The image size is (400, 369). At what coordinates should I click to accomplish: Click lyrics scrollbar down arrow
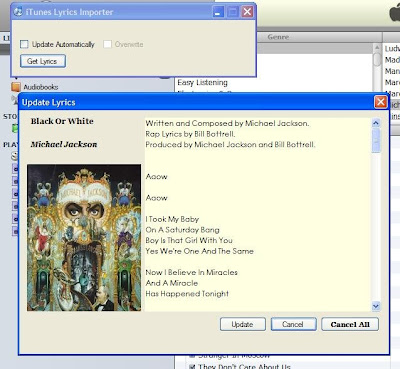(376, 306)
